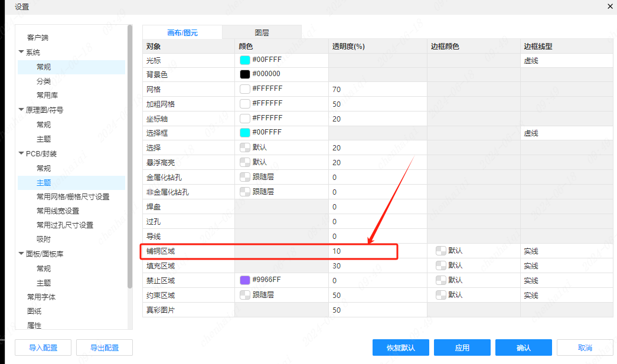Viewport: 617px width, 364px height.
Task: Click the 铺铜区域 transparency field
Action: point(377,251)
